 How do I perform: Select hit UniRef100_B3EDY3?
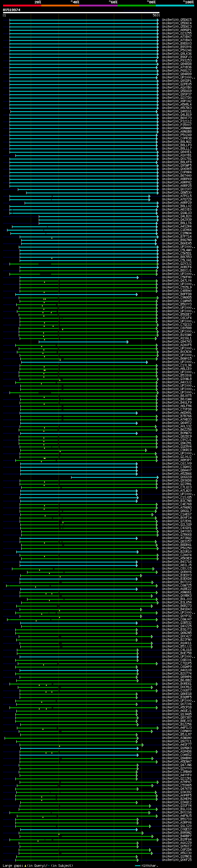click(177, 575)
